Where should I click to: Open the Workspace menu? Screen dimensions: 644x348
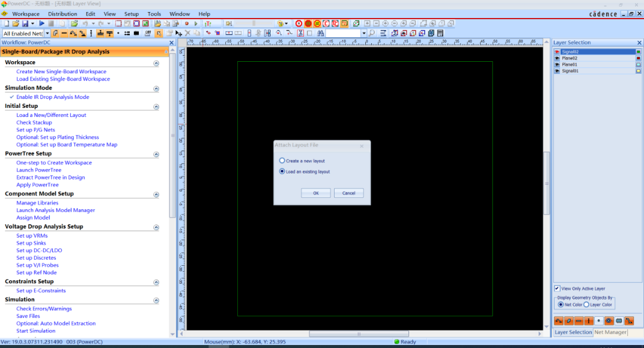click(25, 14)
